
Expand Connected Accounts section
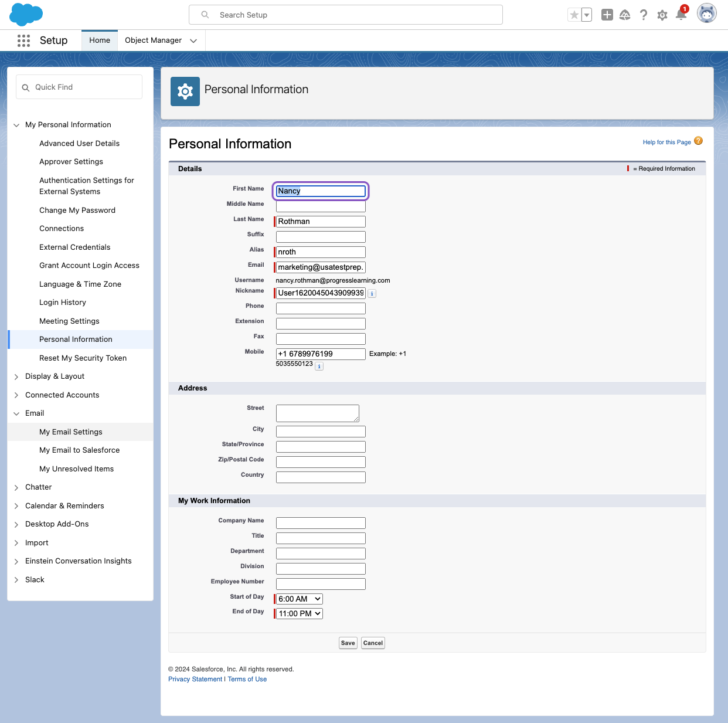click(x=16, y=395)
